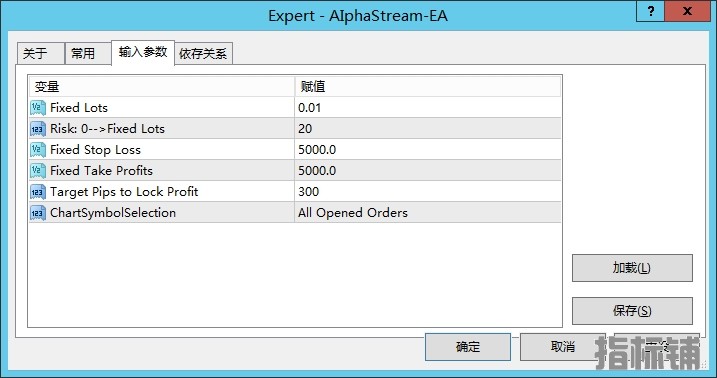Click the 赋值 column header

[x=428, y=86]
